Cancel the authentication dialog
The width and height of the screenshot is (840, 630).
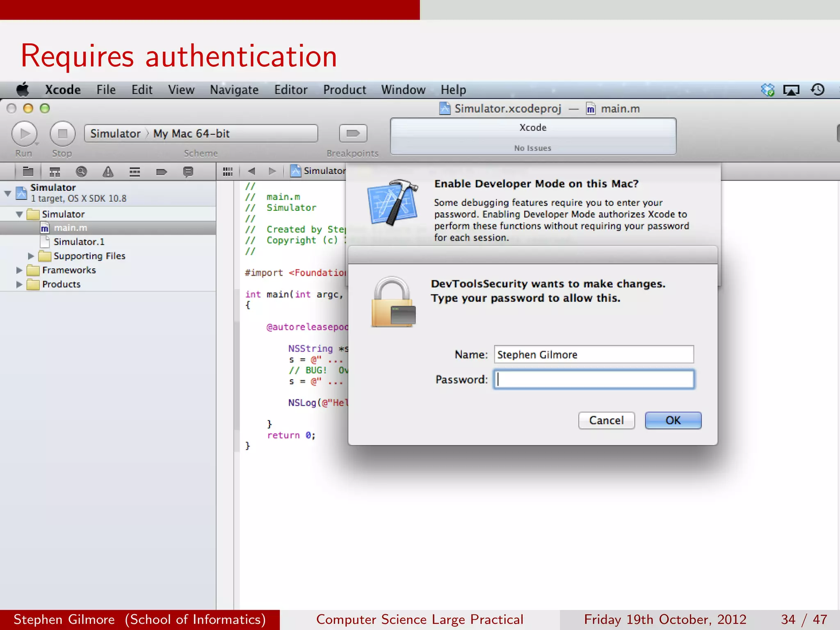pos(606,420)
